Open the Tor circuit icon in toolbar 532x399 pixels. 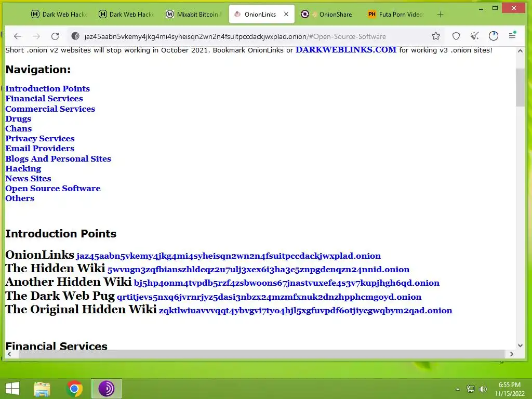(x=494, y=36)
